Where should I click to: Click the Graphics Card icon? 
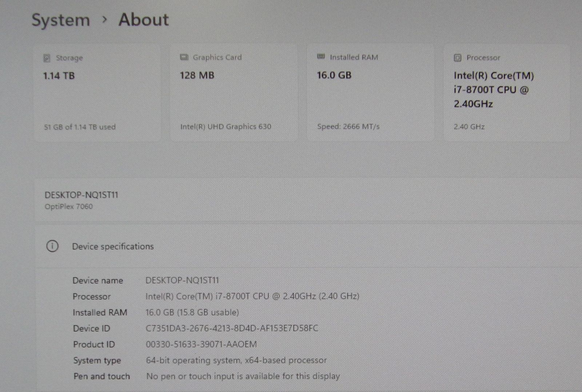coord(184,57)
